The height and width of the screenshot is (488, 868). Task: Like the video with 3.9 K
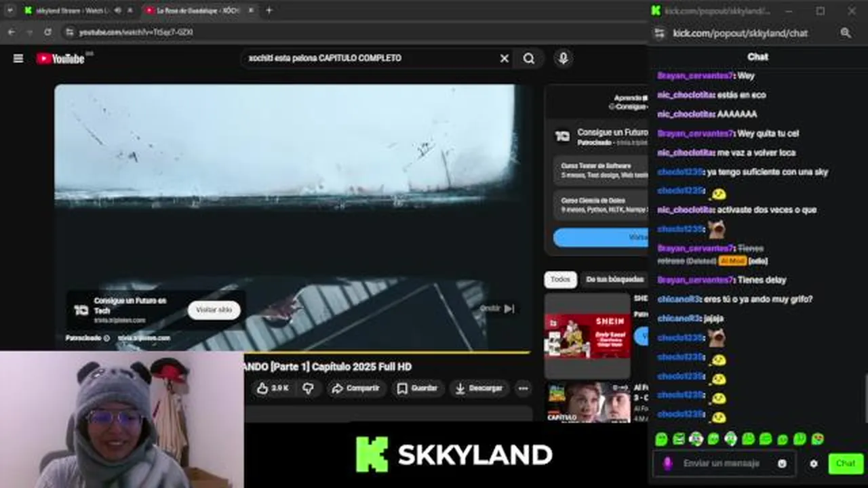(273, 388)
